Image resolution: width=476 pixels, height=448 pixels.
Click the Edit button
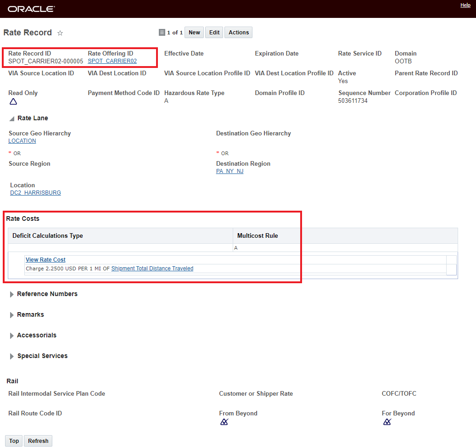point(214,33)
